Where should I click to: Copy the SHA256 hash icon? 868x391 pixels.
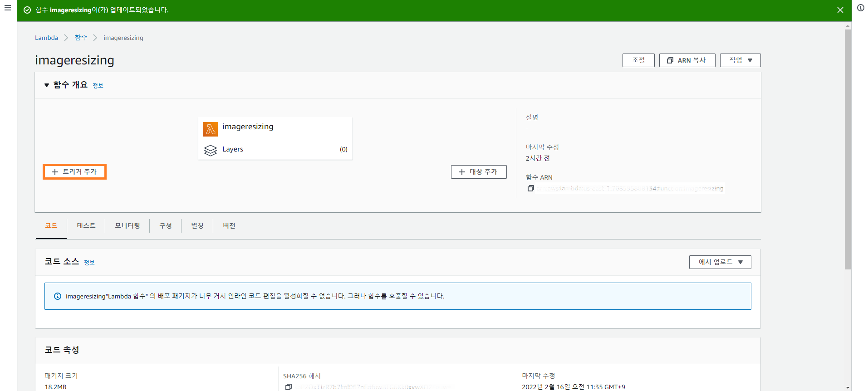click(x=288, y=387)
